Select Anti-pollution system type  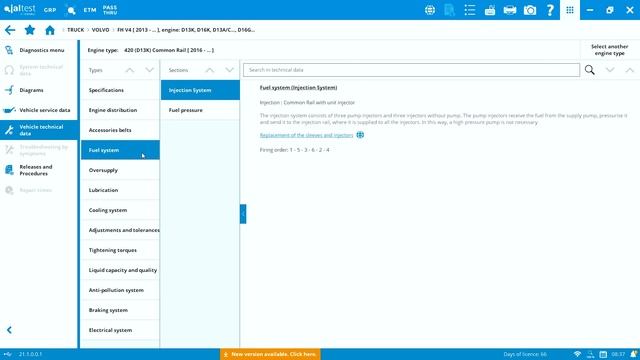click(x=120, y=290)
